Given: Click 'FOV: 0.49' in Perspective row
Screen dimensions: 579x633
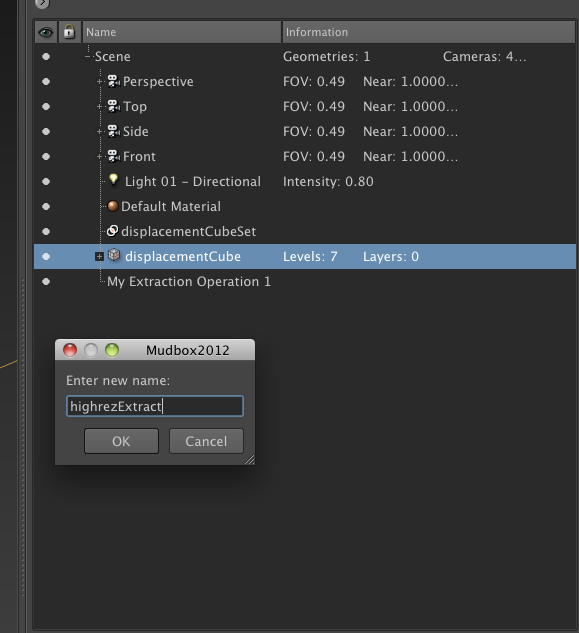Looking at the screenshot, I should point(314,82).
